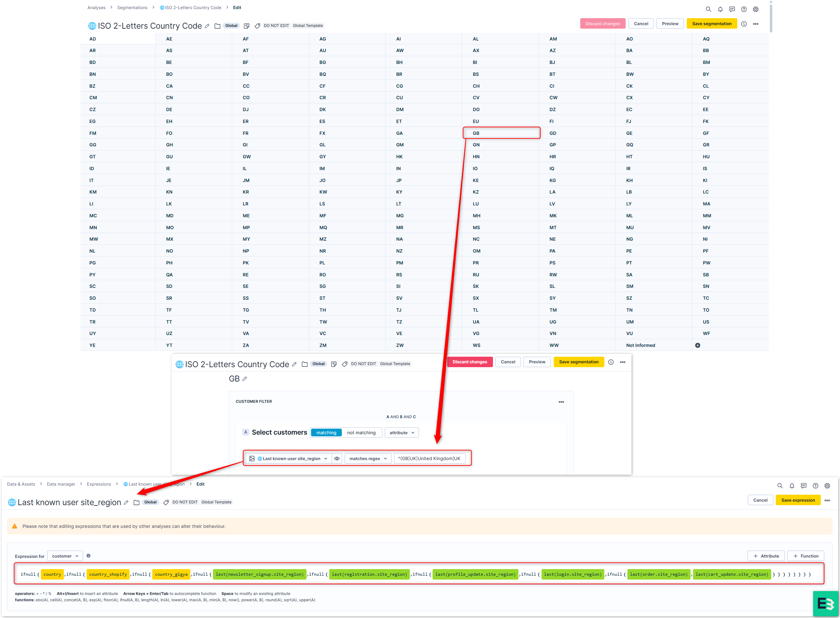The height and width of the screenshot is (618, 840).
Task: Click tag icon beside Last known user site_region title
Action: (166, 502)
